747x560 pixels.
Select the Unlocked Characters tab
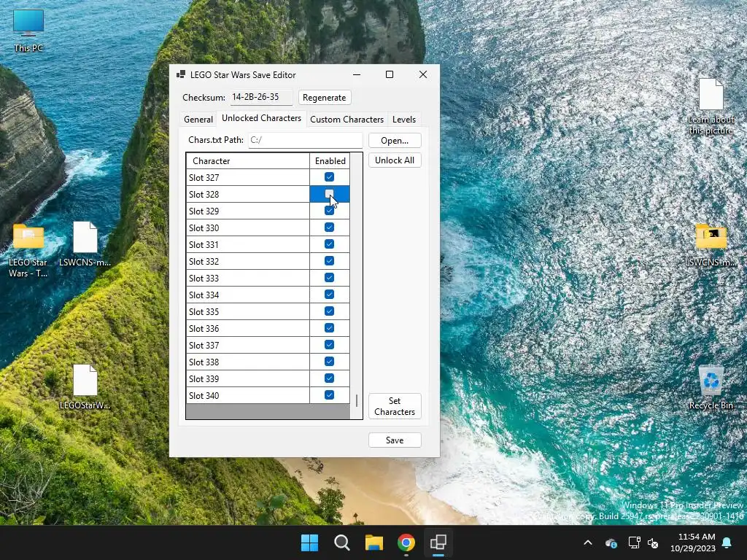[261, 118]
